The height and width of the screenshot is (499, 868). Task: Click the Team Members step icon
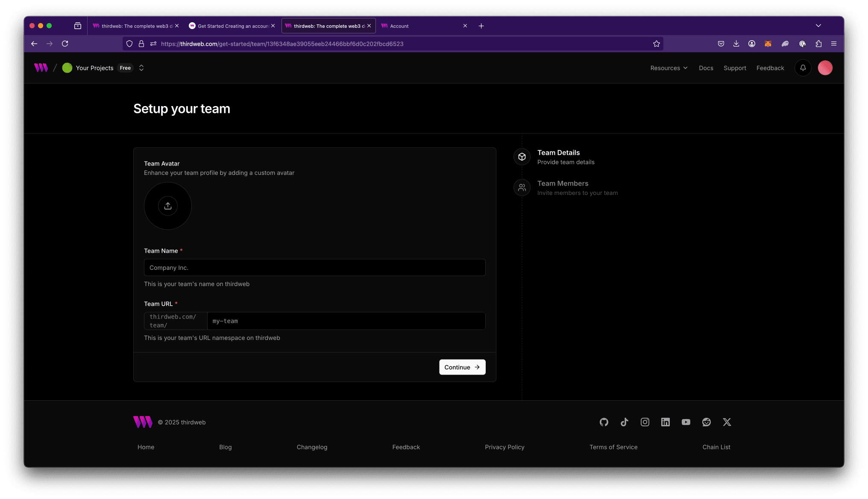(522, 187)
